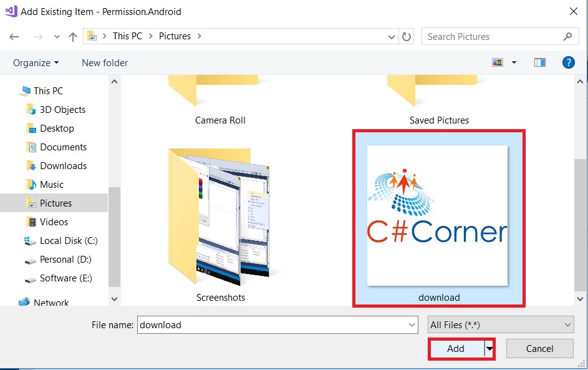
Task: Click Pictures in the breadcrumb bar
Action: 174,36
